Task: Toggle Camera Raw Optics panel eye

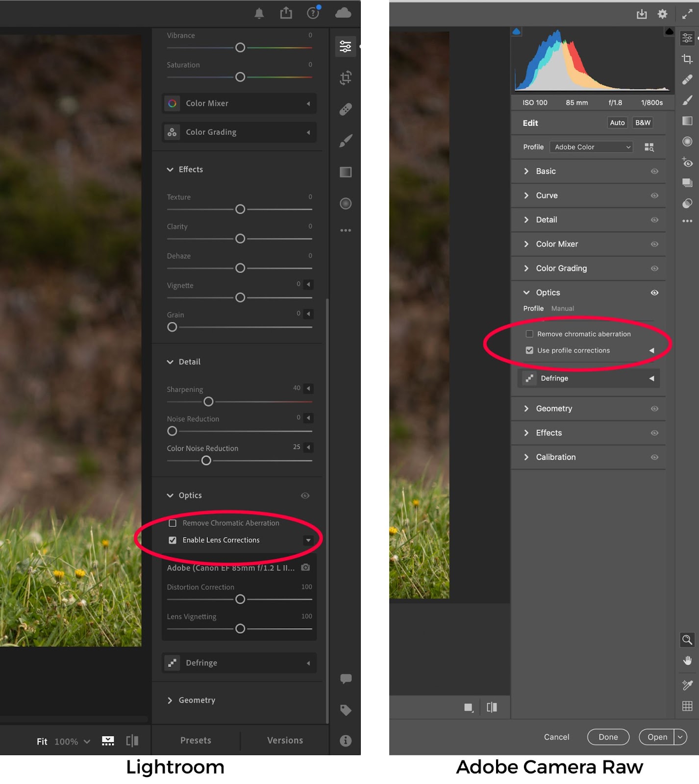Action: coord(654,293)
